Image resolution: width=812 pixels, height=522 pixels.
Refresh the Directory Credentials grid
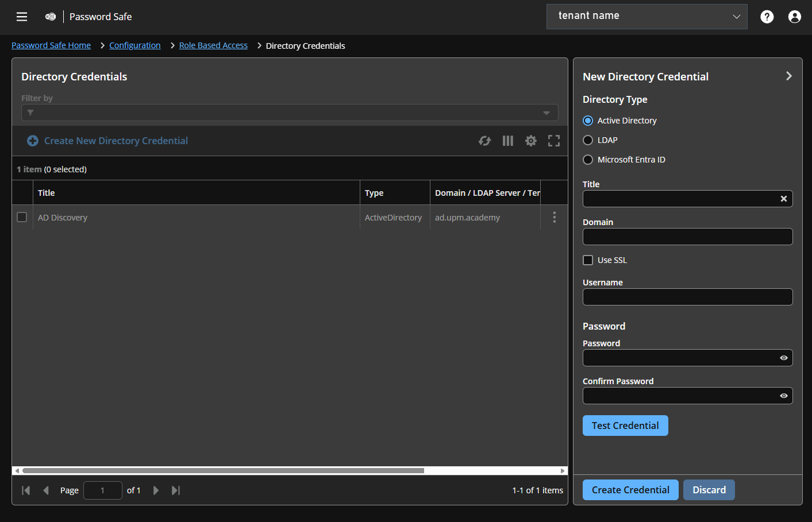[484, 141]
